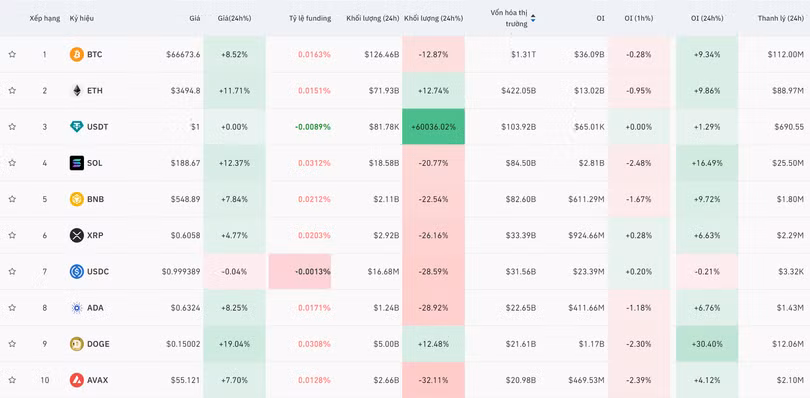Favorite BTC with its star icon
This screenshot has height=398, width=810.
[x=12, y=54]
